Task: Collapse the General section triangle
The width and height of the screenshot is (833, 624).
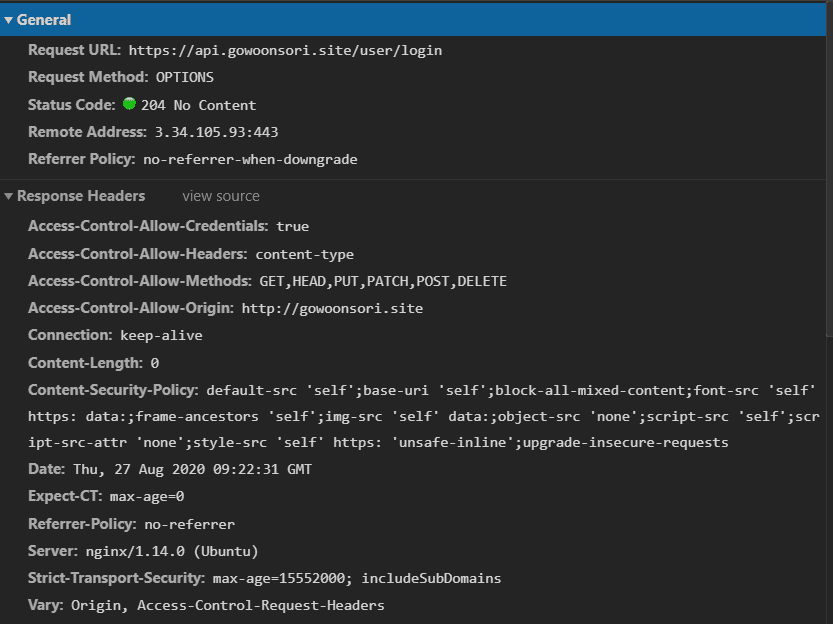Action: coord(8,20)
